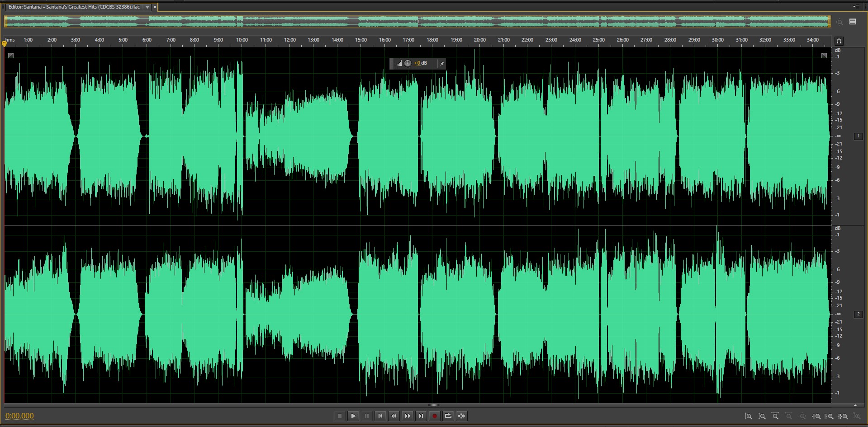Image resolution: width=868 pixels, height=427 pixels.
Task: Click the HUD volume knob
Action: (x=408, y=63)
